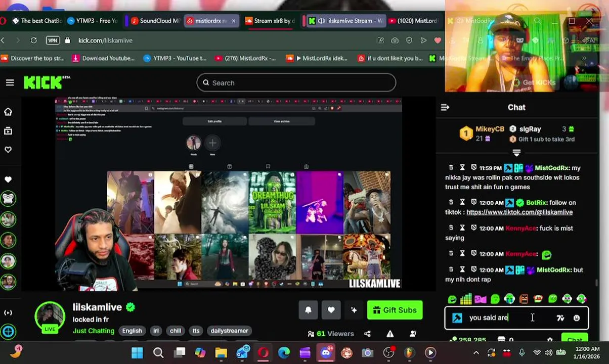
Task: Open the emote picker smiley in chat input
Action: (x=577, y=318)
